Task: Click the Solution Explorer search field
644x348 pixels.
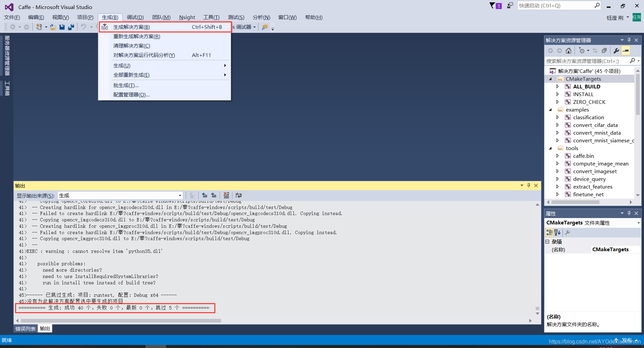Action: pyautogui.click(x=586, y=61)
